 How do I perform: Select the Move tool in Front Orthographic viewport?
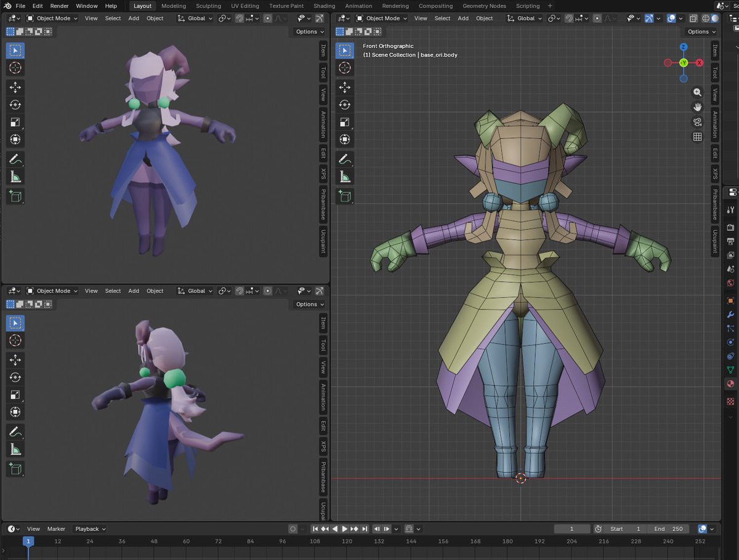345,87
